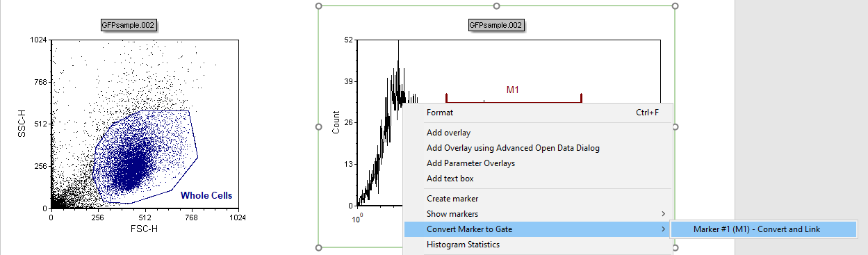This screenshot has height=255, width=868.
Task: Expand Show markers submenu
Action: click(538, 214)
